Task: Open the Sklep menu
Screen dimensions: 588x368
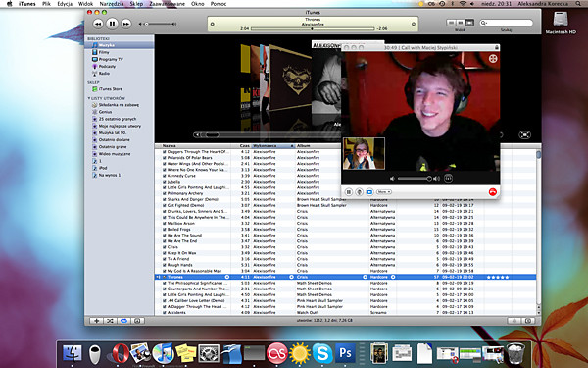Action: [136, 4]
